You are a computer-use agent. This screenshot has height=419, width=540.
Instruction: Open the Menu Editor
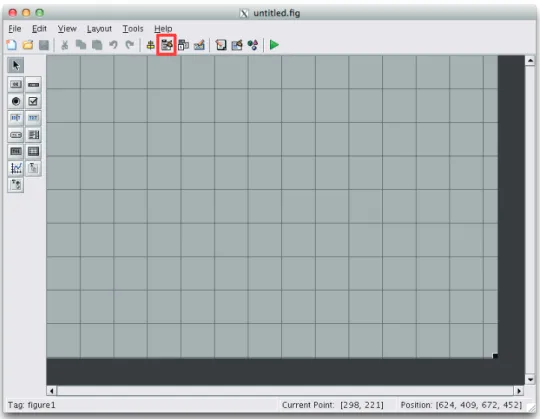click(166, 45)
